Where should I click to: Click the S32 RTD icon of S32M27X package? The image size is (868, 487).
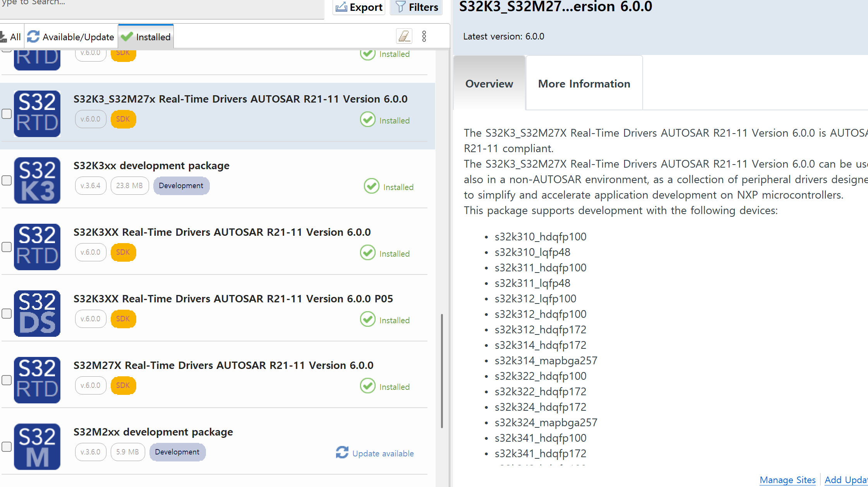pos(37,380)
